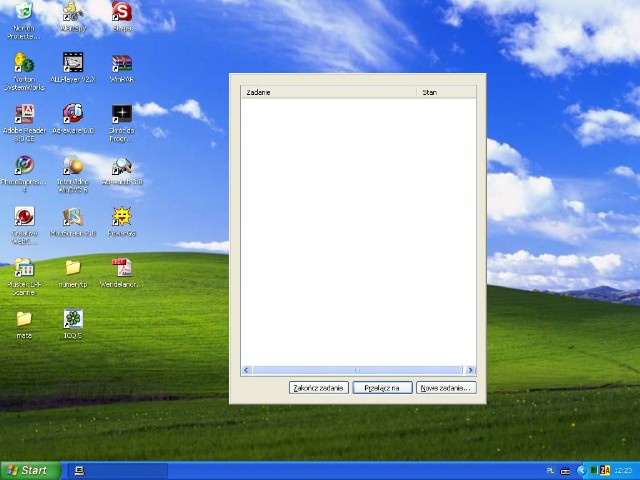
Task: Open the WinRAR desktop icon
Action: tap(122, 64)
